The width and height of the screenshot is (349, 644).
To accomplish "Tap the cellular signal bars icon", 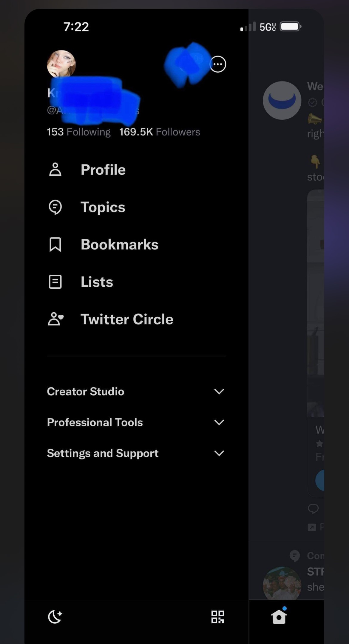I will [x=248, y=27].
